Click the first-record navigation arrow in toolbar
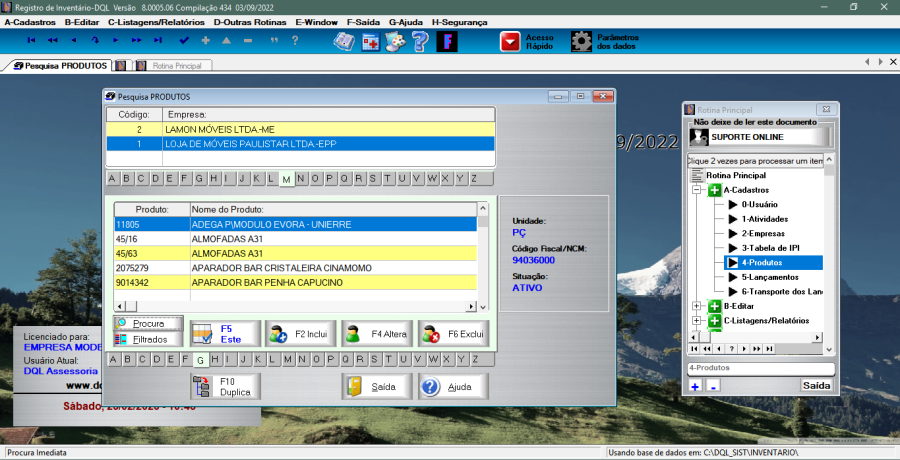Viewport: 900px width, 460px height. (31, 40)
